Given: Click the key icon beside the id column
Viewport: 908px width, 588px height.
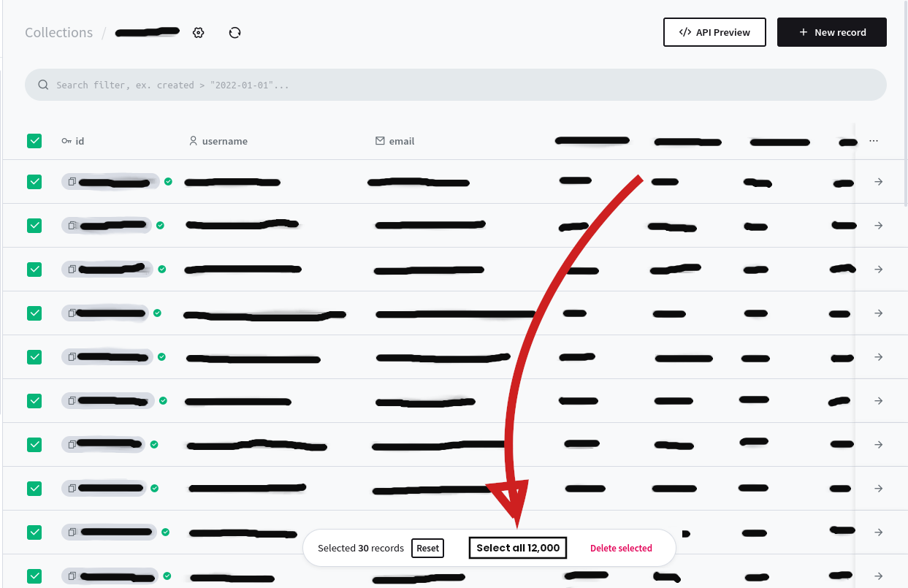Looking at the screenshot, I should [x=66, y=141].
